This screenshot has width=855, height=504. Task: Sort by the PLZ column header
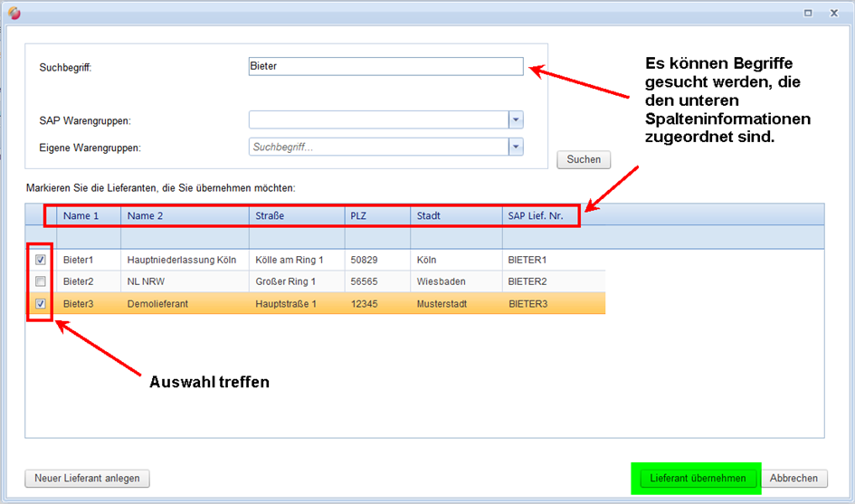click(376, 215)
